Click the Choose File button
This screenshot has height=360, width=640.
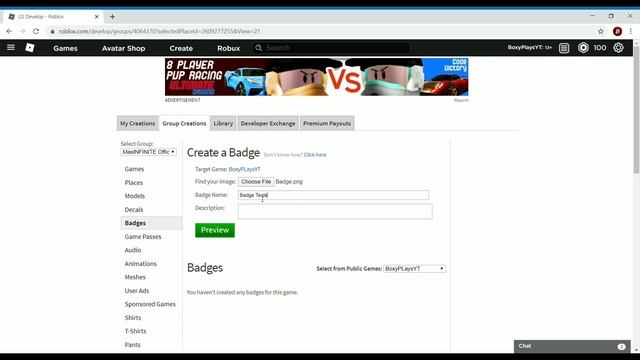256,182
